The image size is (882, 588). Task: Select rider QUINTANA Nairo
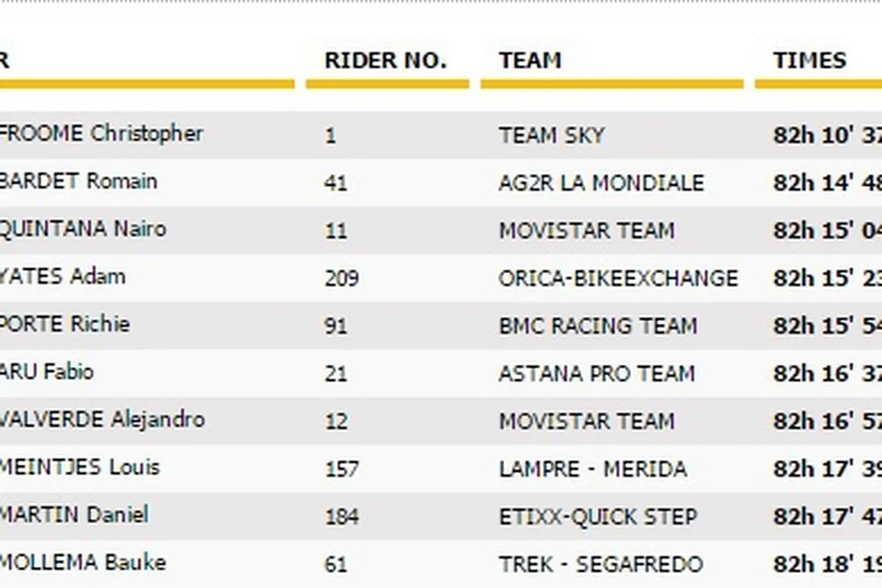pyautogui.click(x=82, y=229)
